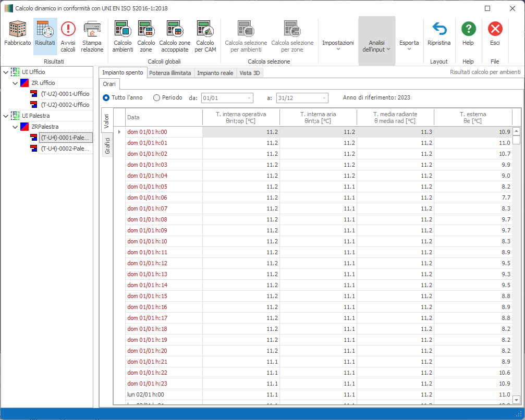Select the Periodo radio button
Screen dimensions: 525x420
pyautogui.click(x=156, y=98)
